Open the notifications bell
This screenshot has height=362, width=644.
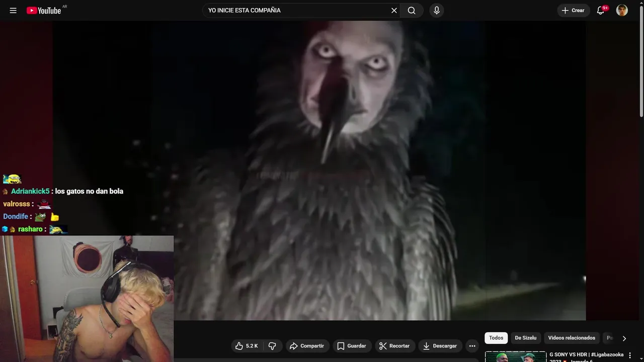tap(601, 11)
